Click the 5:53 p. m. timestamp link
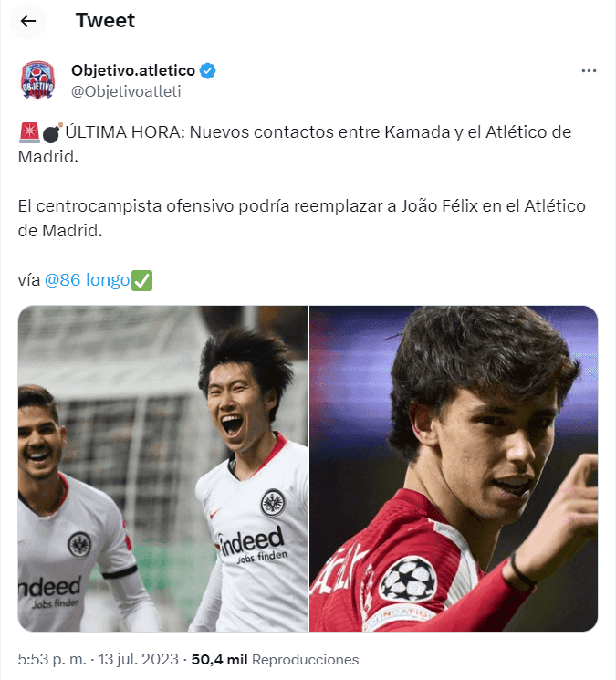Screen dimensions: 616x680 52,660
